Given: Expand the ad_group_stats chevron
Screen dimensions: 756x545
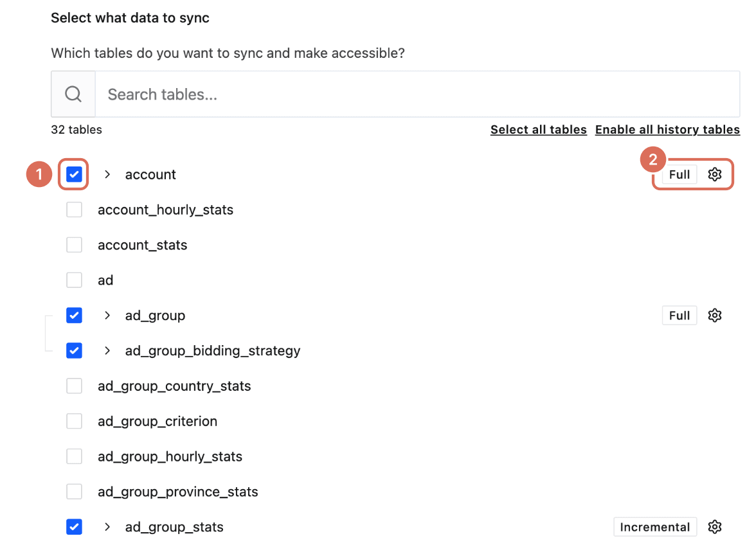Looking at the screenshot, I should tap(107, 527).
